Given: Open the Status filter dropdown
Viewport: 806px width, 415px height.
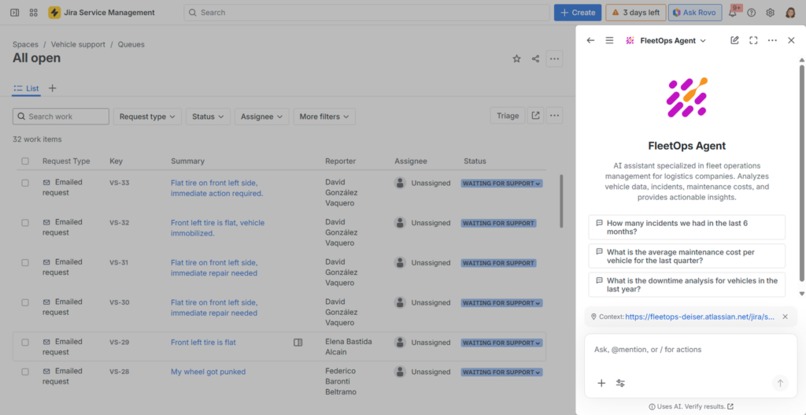Looking at the screenshot, I should [208, 117].
